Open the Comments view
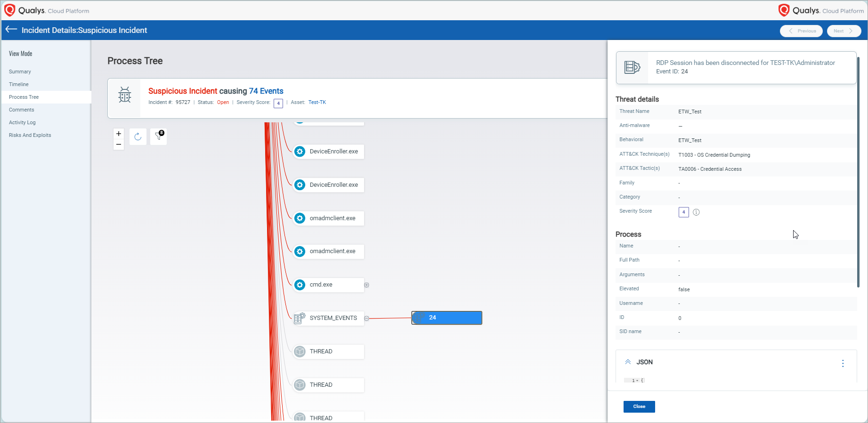Screen dimensions: 868x423 [22, 110]
